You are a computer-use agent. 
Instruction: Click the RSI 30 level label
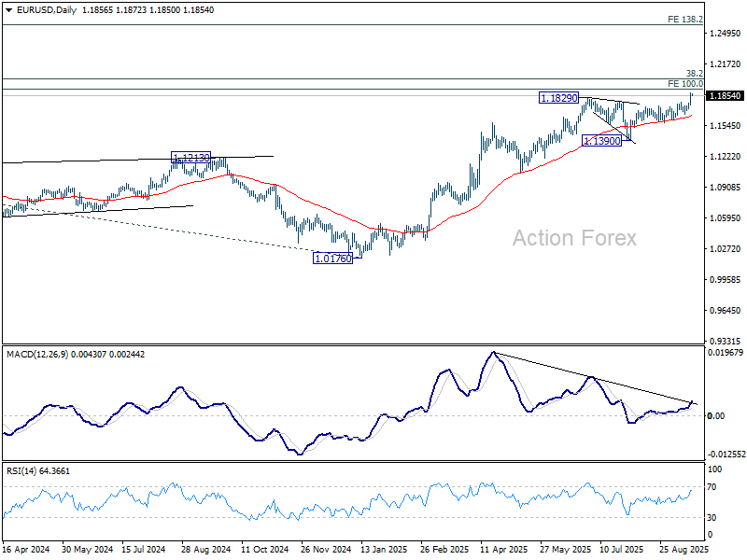(x=712, y=518)
